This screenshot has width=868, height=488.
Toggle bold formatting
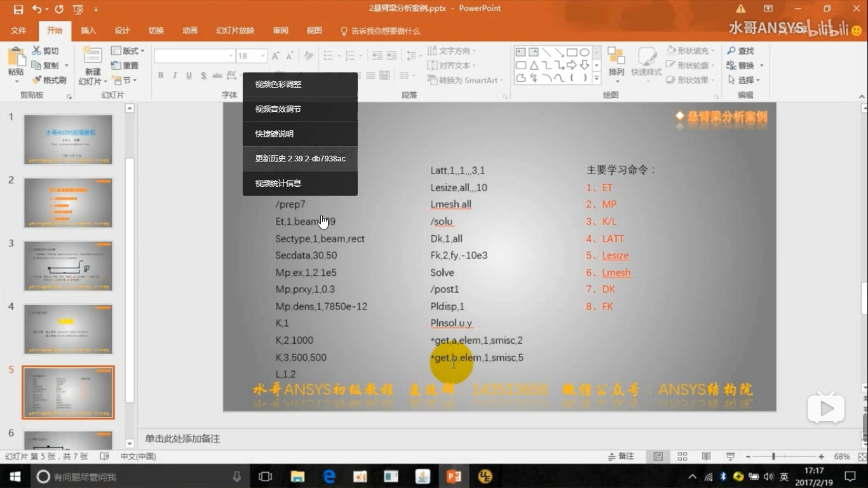click(x=160, y=75)
